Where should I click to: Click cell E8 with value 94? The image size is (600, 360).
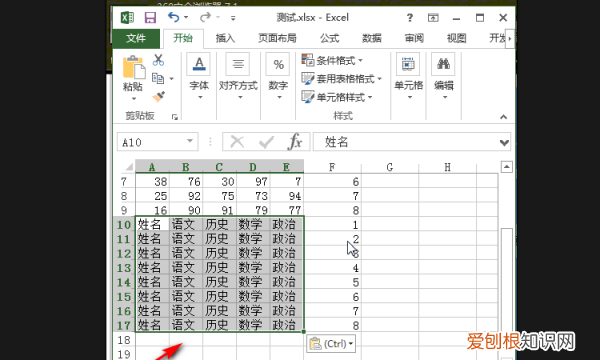[287, 196]
